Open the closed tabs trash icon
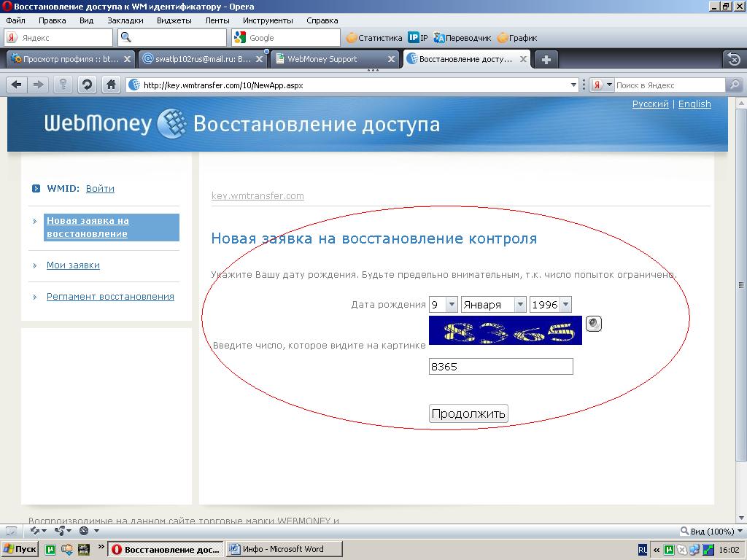The image size is (747, 560). click(734, 59)
